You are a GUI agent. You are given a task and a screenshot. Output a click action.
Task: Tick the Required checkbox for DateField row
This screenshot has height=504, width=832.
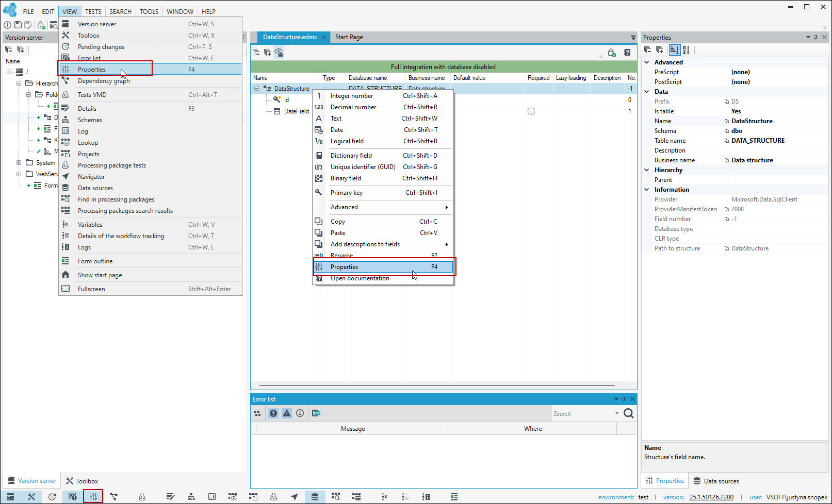point(531,111)
